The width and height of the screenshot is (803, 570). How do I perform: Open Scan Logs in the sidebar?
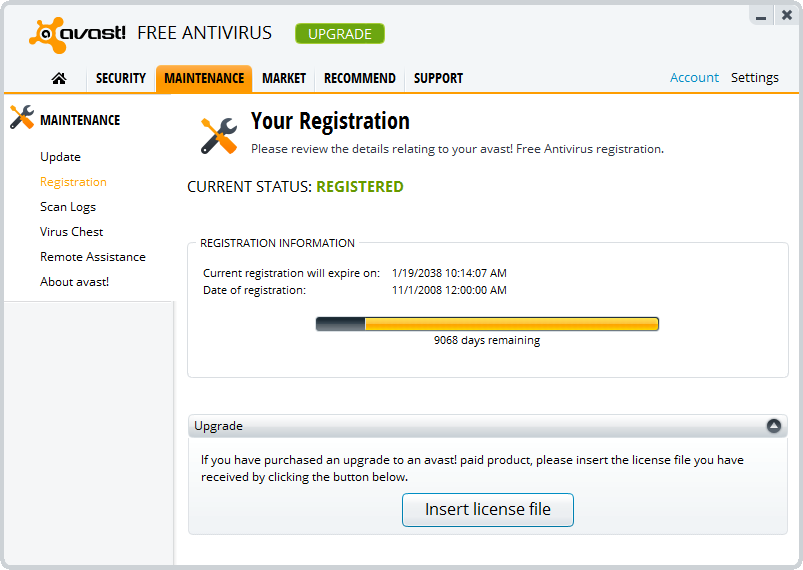pos(68,207)
